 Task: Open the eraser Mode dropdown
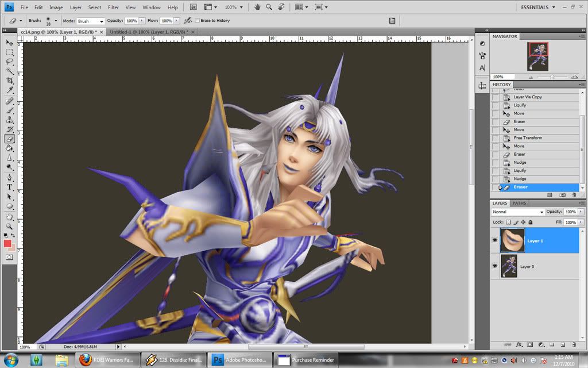[90, 21]
